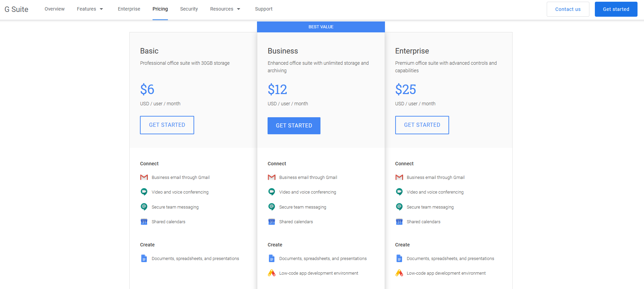Open the Support nav item
The image size is (644, 289).
point(264,9)
